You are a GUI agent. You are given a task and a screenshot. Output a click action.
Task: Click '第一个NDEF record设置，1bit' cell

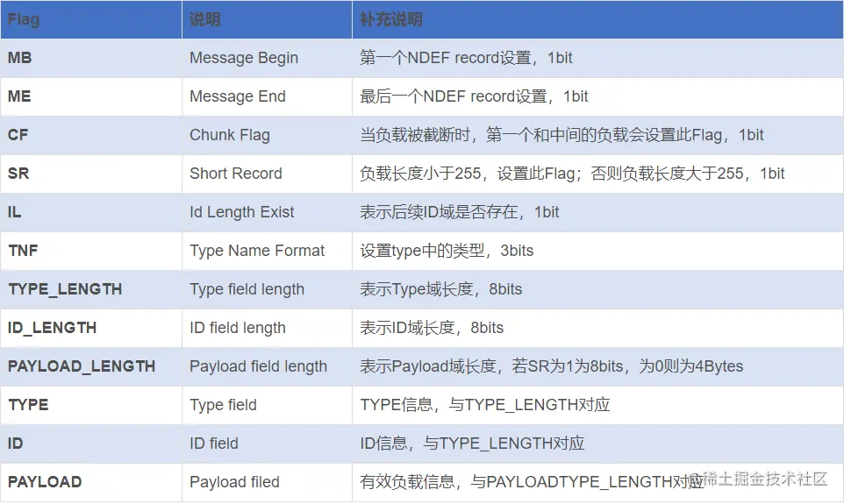tap(598, 58)
